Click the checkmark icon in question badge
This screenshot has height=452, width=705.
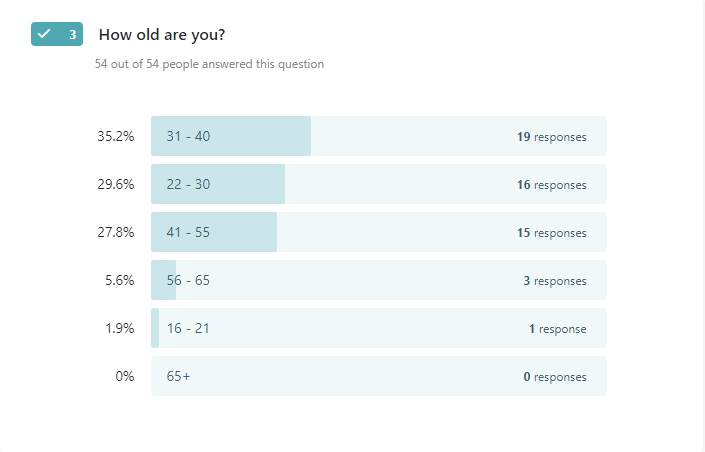[x=44, y=34]
